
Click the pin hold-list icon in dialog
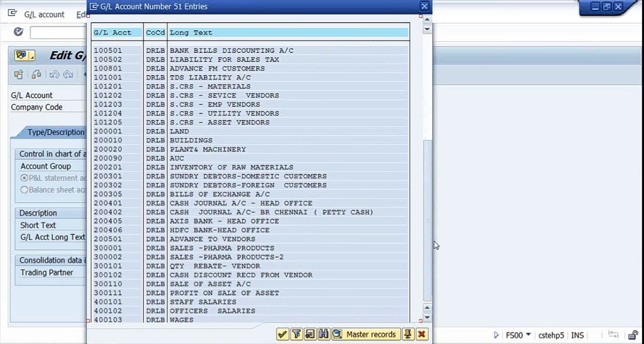pos(408,334)
